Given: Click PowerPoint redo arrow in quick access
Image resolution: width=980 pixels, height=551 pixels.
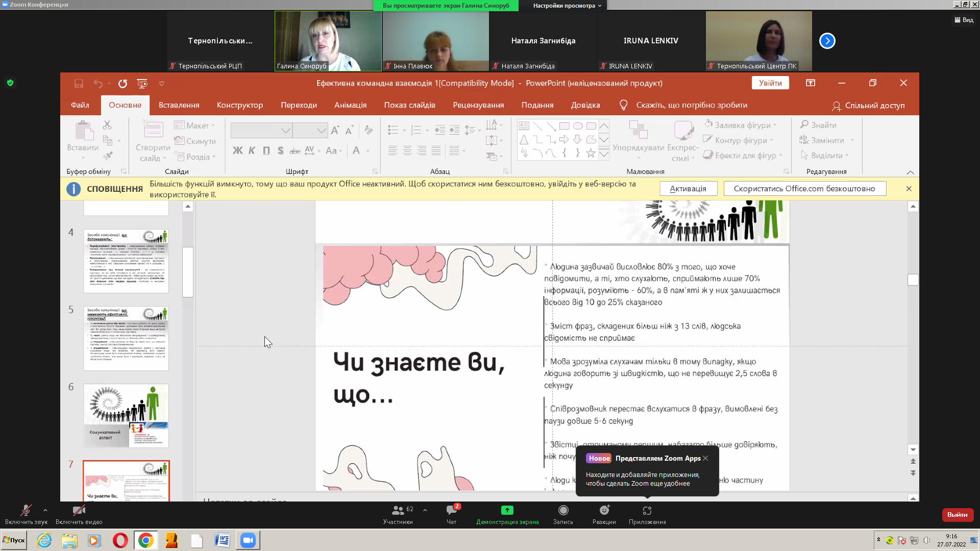Looking at the screenshot, I should [x=122, y=84].
